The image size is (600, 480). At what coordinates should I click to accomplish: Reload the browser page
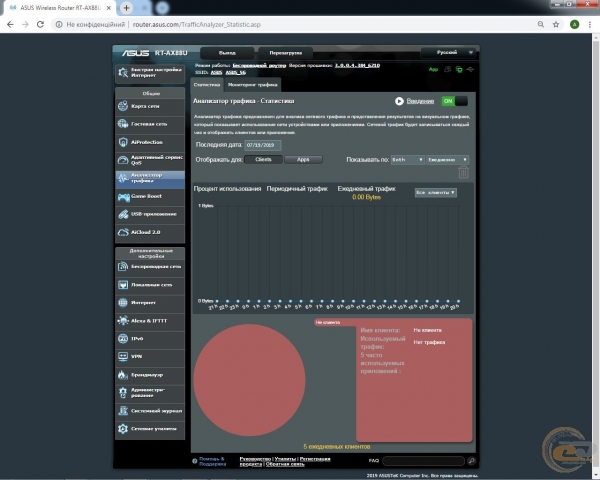click(x=40, y=24)
